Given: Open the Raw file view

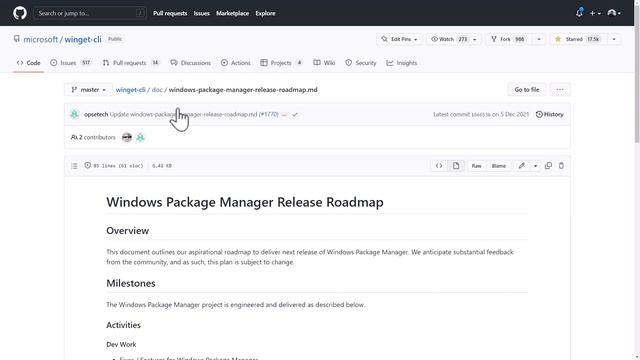Looking at the screenshot, I should [476, 166].
